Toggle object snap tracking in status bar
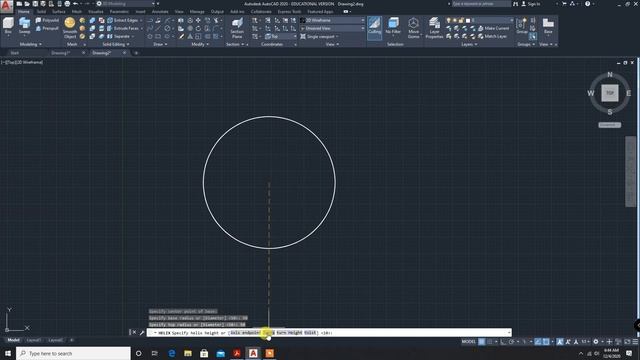The image size is (640, 360). 538,341
